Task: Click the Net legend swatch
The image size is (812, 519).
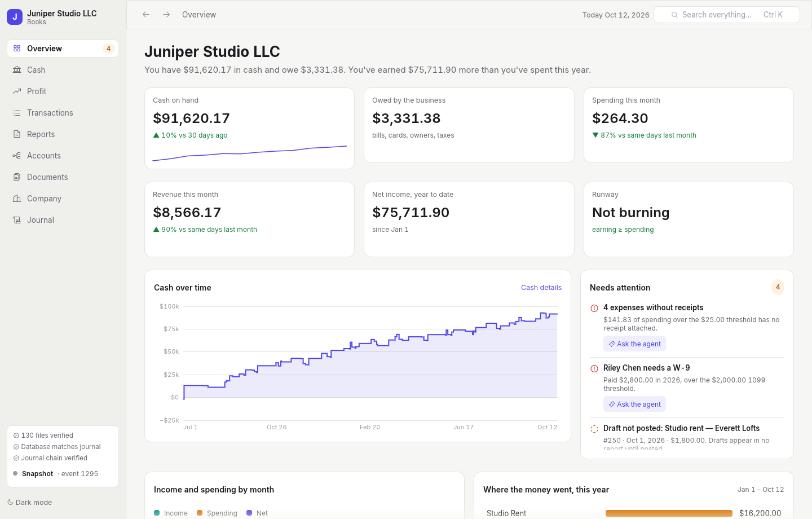Action: coord(249,513)
